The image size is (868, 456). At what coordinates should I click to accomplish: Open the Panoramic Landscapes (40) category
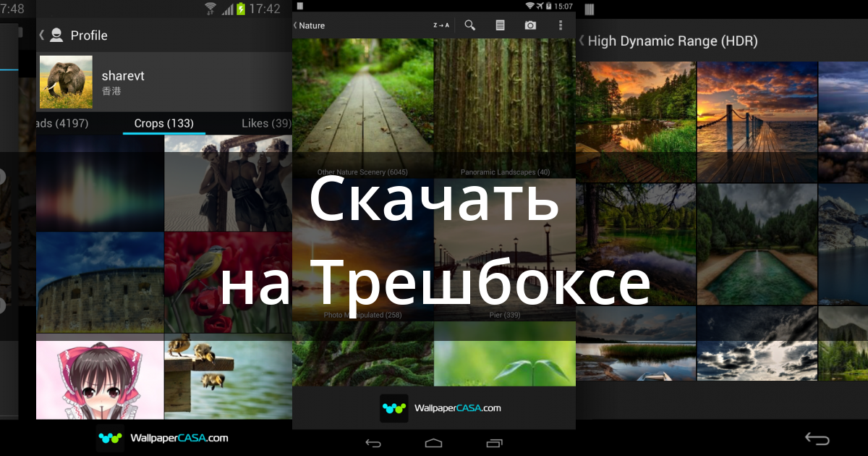(x=505, y=109)
